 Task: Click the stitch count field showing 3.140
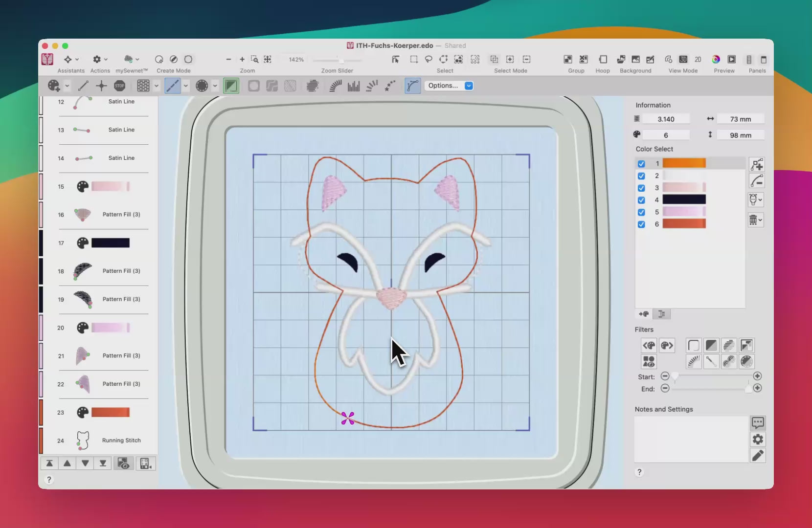click(666, 119)
